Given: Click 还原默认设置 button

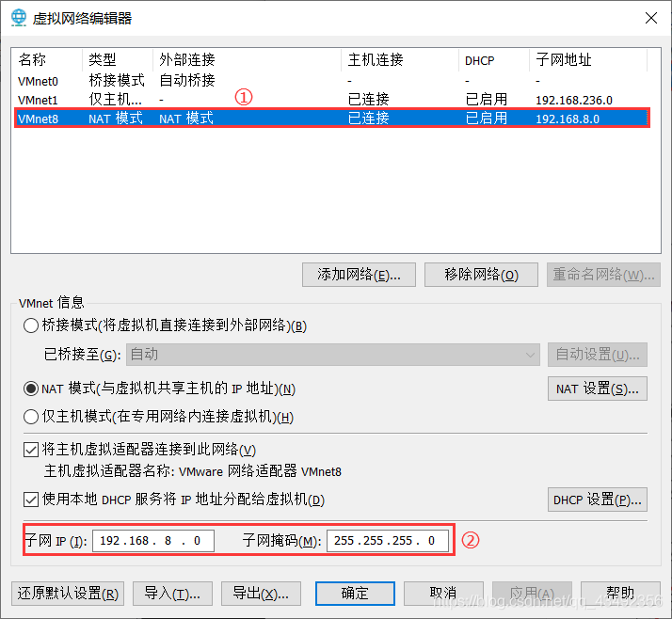Looking at the screenshot, I should [x=68, y=594].
